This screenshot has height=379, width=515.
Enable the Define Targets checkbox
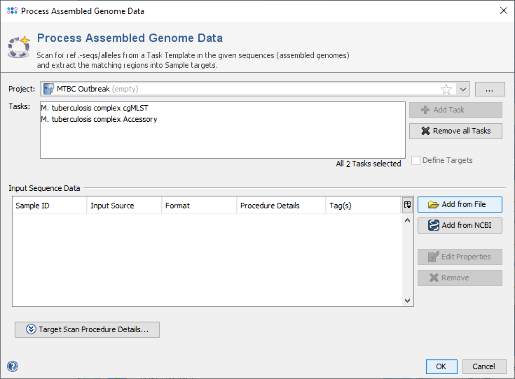pyautogui.click(x=416, y=160)
